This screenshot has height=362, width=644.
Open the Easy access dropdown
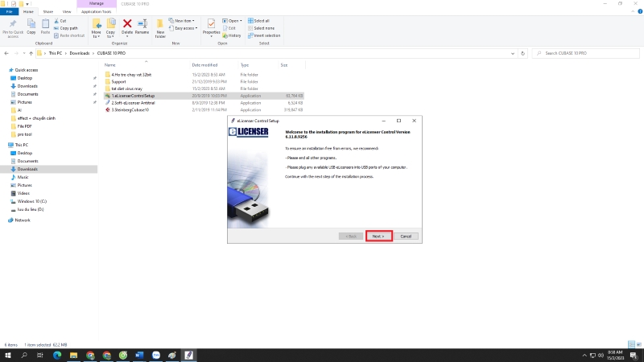pyautogui.click(x=184, y=28)
